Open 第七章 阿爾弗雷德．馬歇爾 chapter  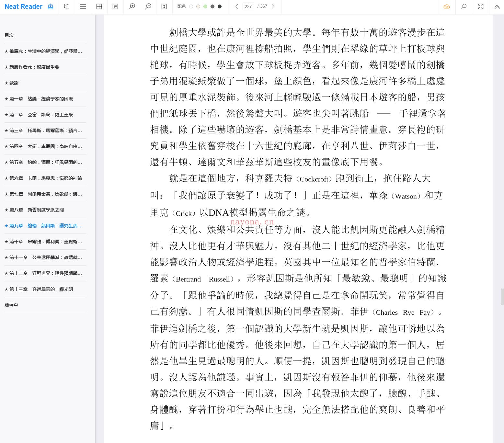click(45, 194)
